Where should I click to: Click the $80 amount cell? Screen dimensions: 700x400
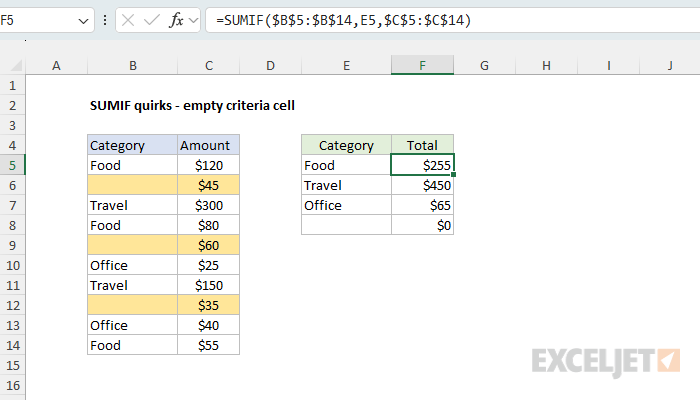click(208, 225)
